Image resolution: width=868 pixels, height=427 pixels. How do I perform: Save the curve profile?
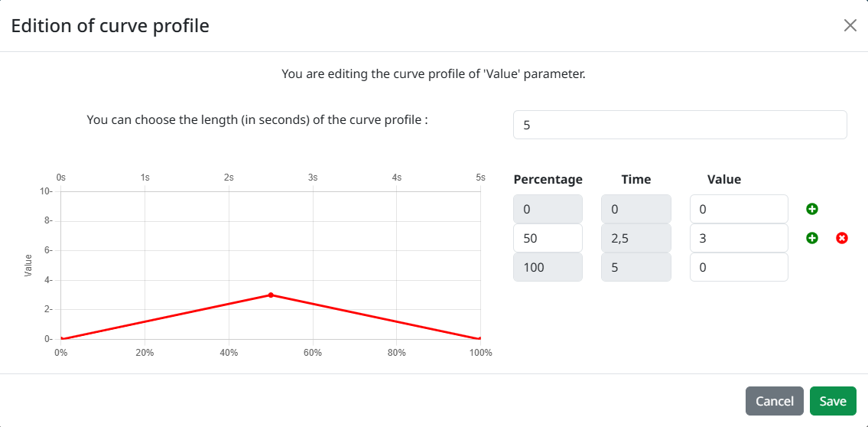[x=833, y=401]
